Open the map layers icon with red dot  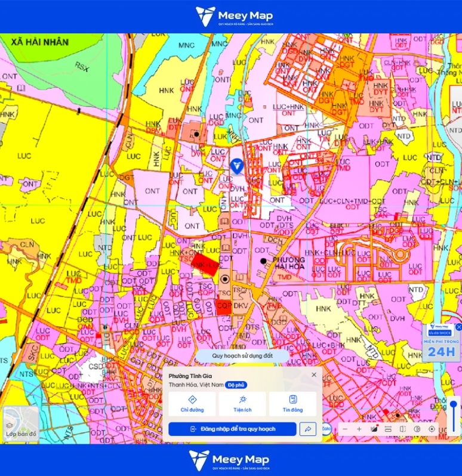click(x=374, y=429)
